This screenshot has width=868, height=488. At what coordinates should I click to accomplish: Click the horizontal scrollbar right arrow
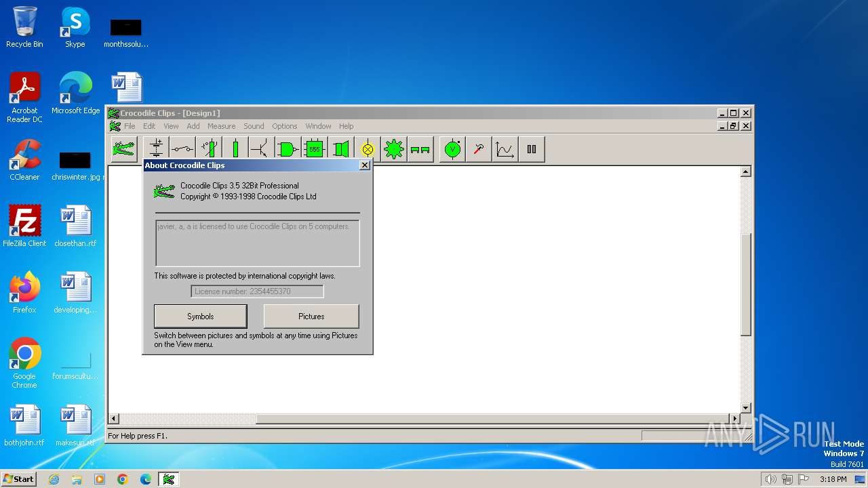click(734, 419)
